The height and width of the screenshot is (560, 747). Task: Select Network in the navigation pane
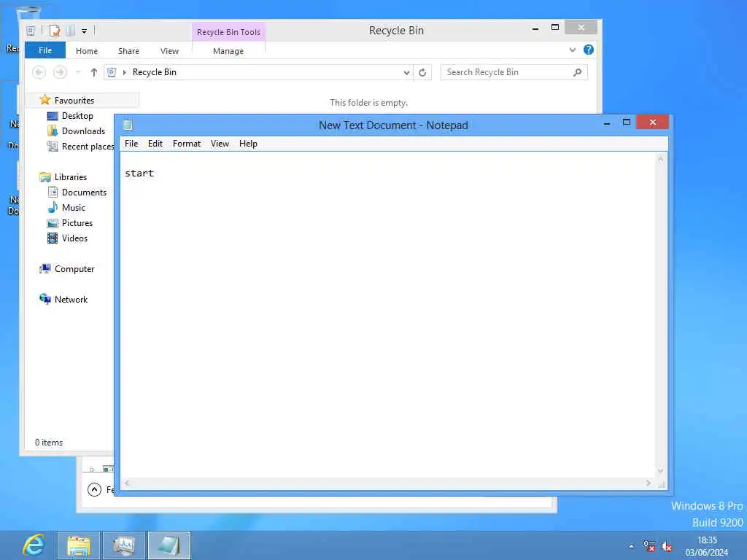point(71,299)
